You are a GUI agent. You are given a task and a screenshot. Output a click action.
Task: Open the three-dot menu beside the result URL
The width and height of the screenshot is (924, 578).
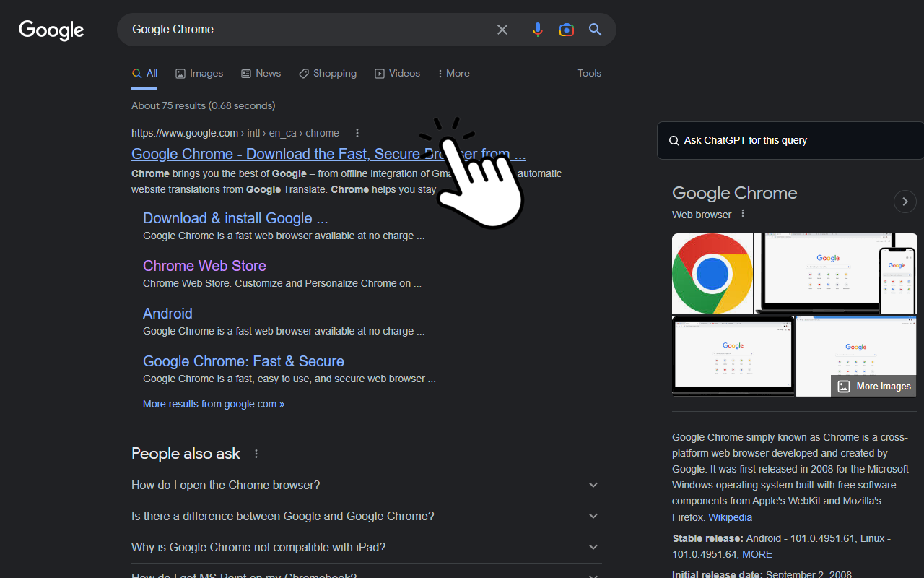tap(357, 133)
